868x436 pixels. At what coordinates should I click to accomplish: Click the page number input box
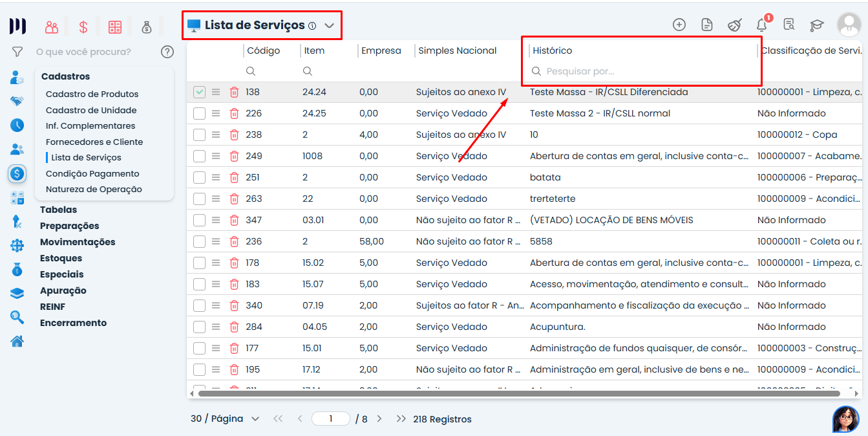point(331,419)
